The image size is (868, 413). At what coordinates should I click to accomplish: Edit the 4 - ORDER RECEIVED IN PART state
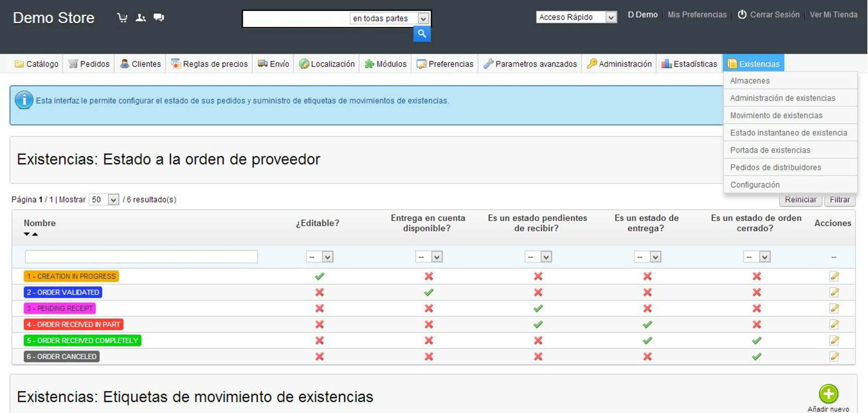[x=834, y=324]
